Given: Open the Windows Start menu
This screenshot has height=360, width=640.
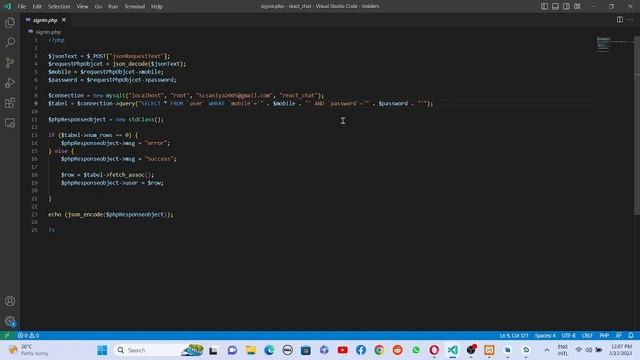Looking at the screenshot, I should pos(102,350).
